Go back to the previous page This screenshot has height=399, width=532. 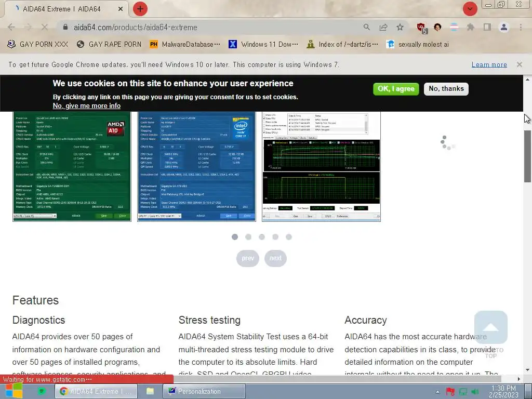(x=11, y=27)
